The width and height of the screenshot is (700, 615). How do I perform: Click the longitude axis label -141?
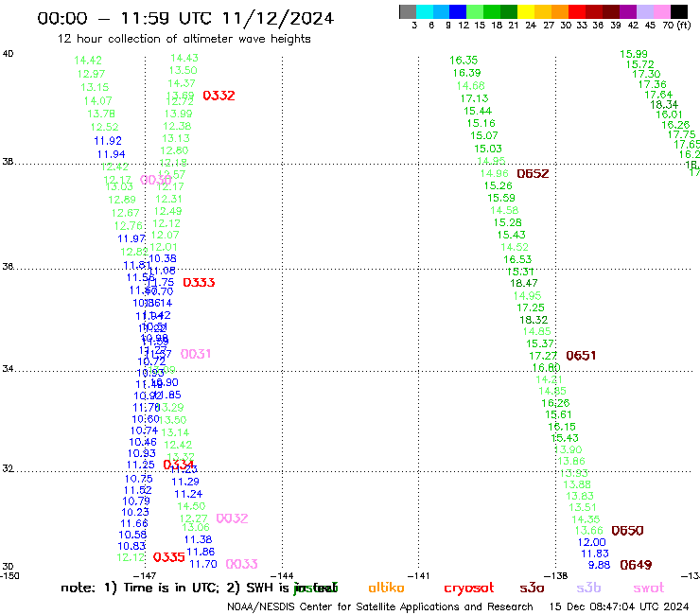tap(418, 575)
